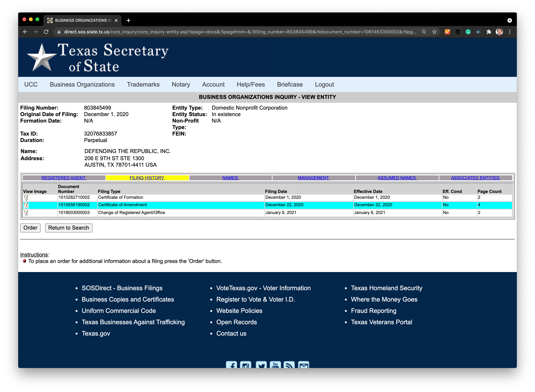
Task: Click the Return to Search button
Action: click(x=69, y=228)
